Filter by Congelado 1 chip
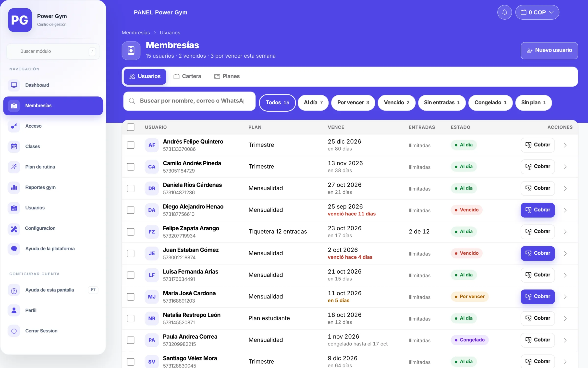The height and width of the screenshot is (368, 588). coord(490,103)
